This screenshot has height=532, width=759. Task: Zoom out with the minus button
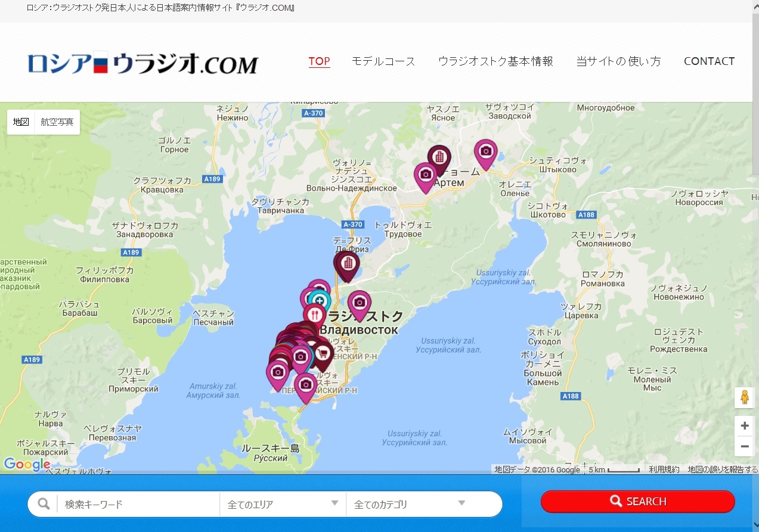[x=745, y=446]
